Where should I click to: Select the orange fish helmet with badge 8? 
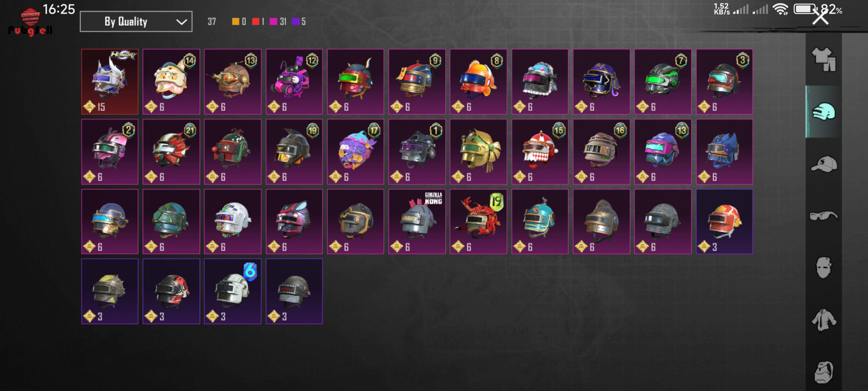point(478,82)
